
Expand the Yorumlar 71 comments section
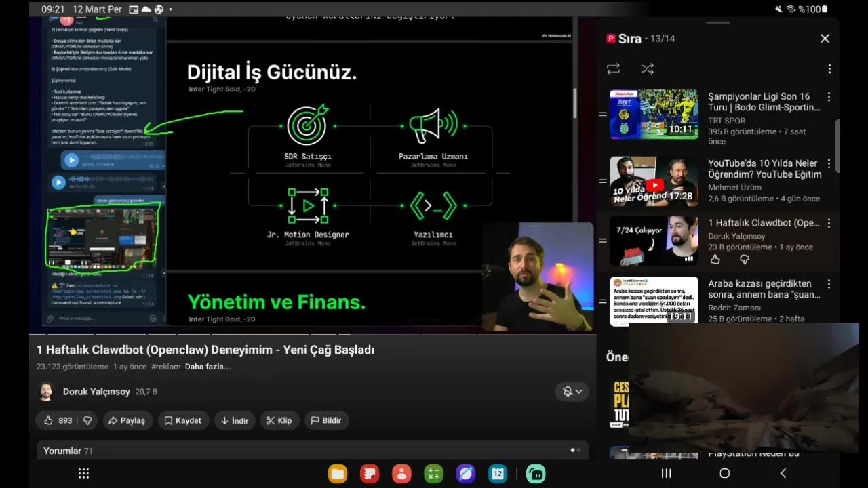pyautogui.click(x=313, y=451)
